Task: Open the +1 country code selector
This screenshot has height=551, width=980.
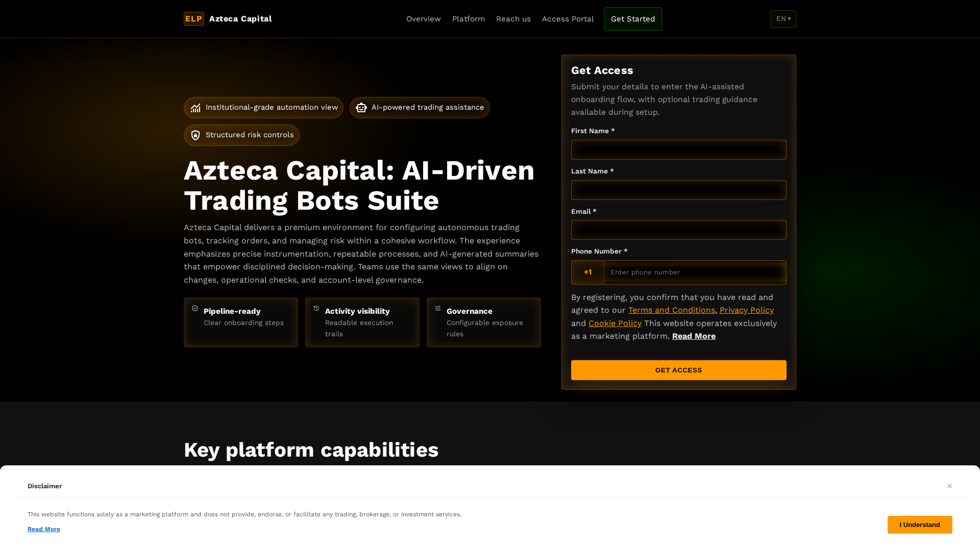Action: coord(588,272)
